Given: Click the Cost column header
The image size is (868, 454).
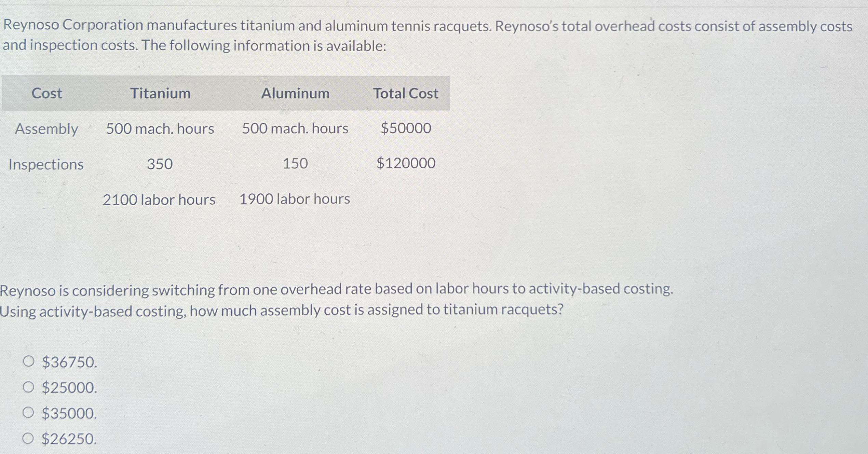Looking at the screenshot, I should tap(47, 93).
